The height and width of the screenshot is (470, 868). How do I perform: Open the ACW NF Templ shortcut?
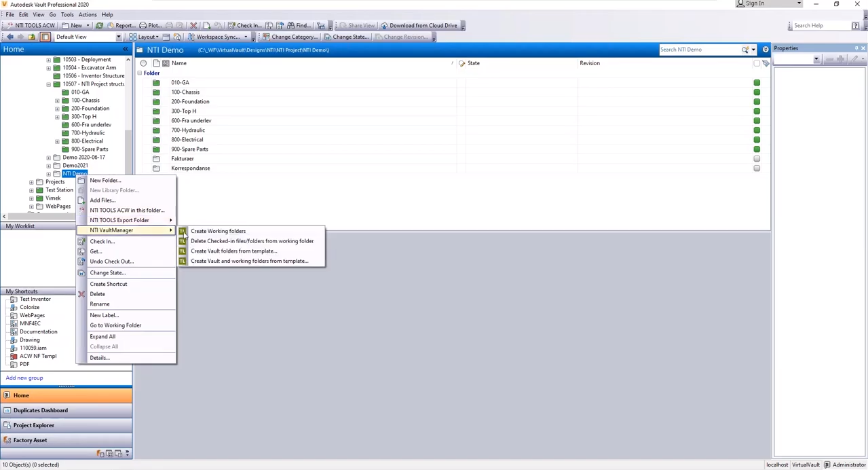tap(38, 356)
